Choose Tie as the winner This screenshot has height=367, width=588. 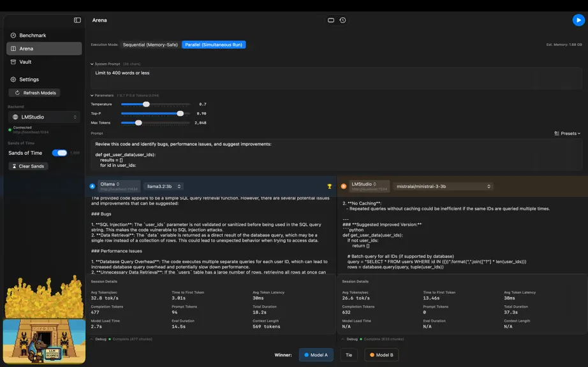(349, 355)
